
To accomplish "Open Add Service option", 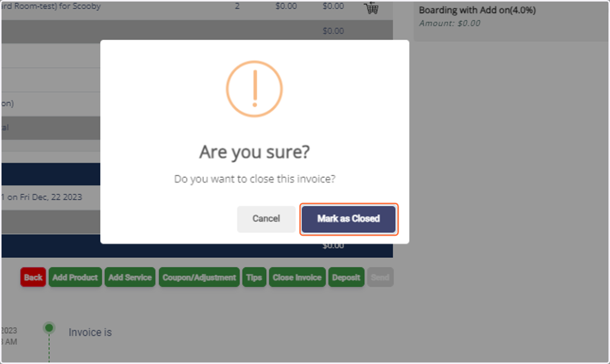I will (x=130, y=278).
